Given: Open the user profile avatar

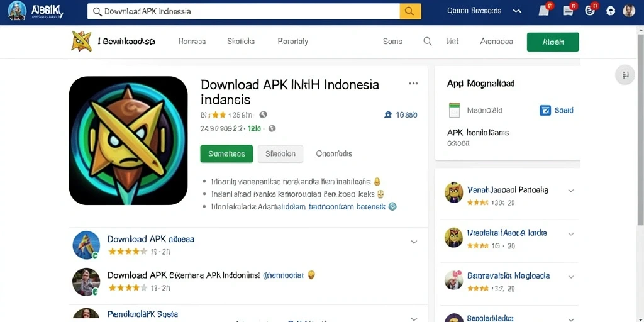Looking at the screenshot, I should tap(629, 11).
